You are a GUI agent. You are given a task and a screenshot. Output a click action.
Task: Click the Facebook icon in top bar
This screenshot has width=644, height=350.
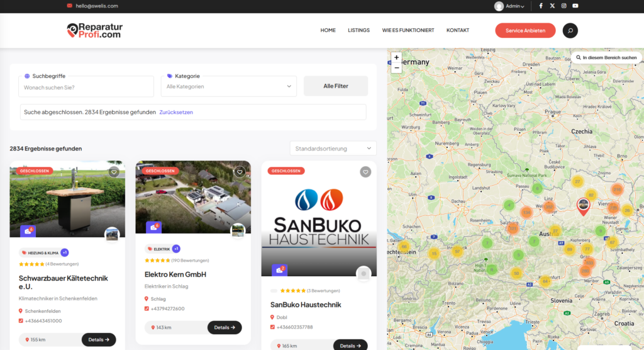point(541,6)
